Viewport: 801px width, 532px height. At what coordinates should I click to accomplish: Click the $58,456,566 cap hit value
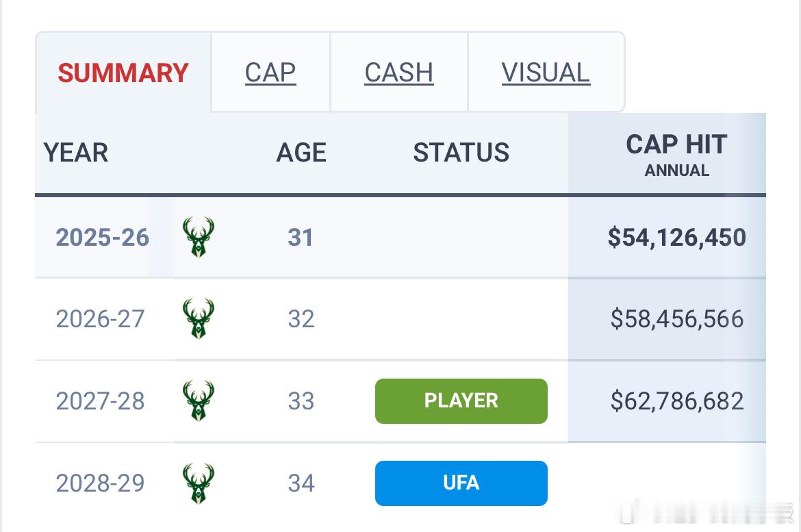point(677,319)
